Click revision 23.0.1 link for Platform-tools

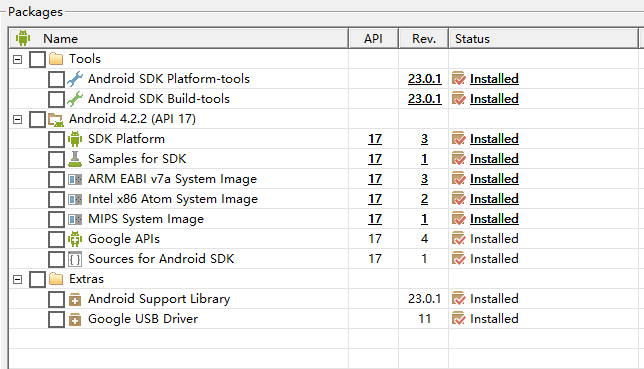(425, 78)
